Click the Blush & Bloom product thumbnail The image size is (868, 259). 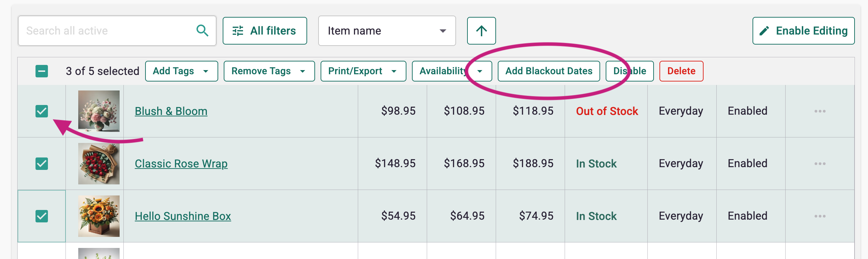pyautogui.click(x=99, y=111)
